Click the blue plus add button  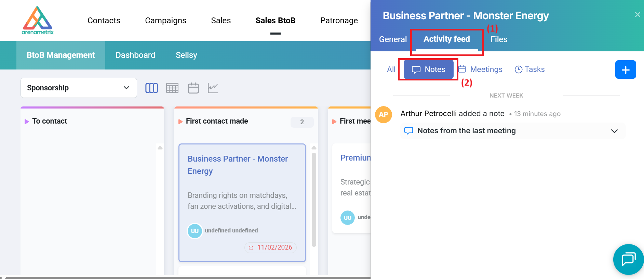[625, 69]
